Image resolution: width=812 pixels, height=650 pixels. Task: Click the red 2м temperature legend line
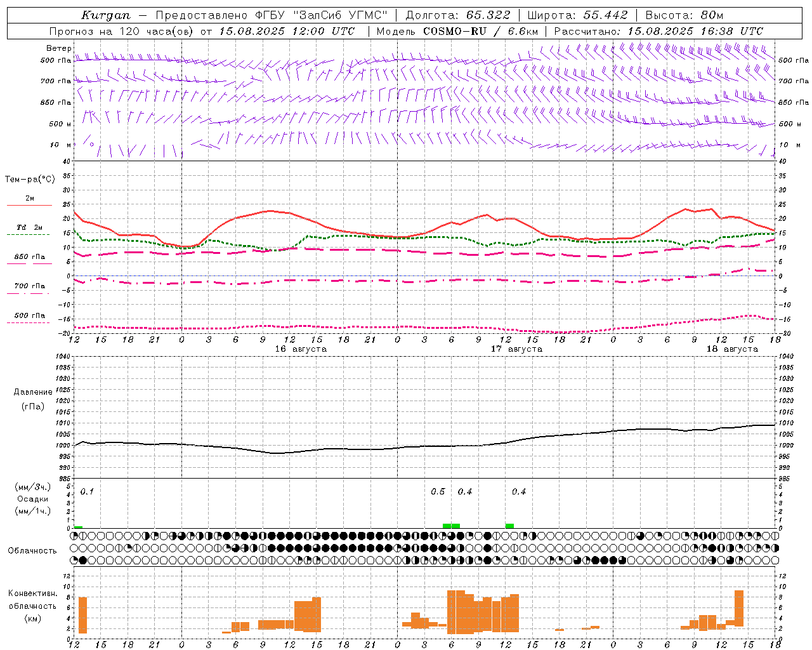tap(29, 205)
